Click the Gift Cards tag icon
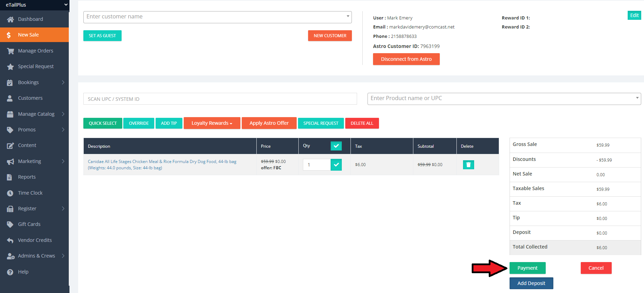 (10, 225)
